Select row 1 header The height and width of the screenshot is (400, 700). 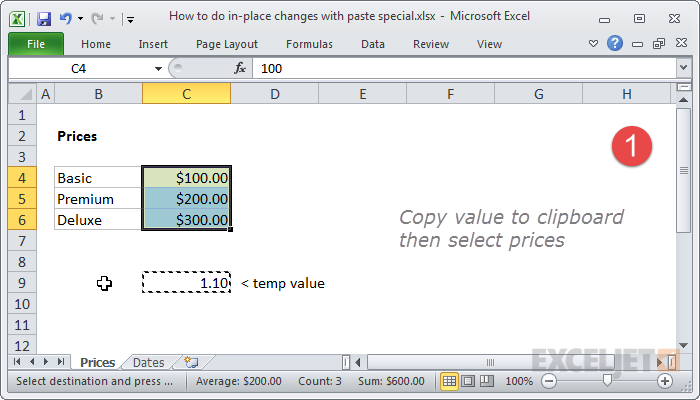click(22, 115)
